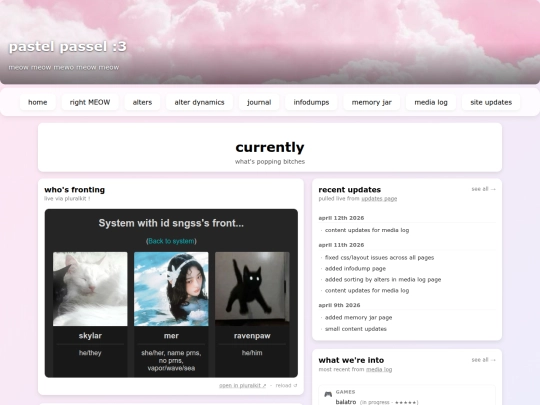Click the skylar member name
Screen dimensions: 540x405
(90, 336)
